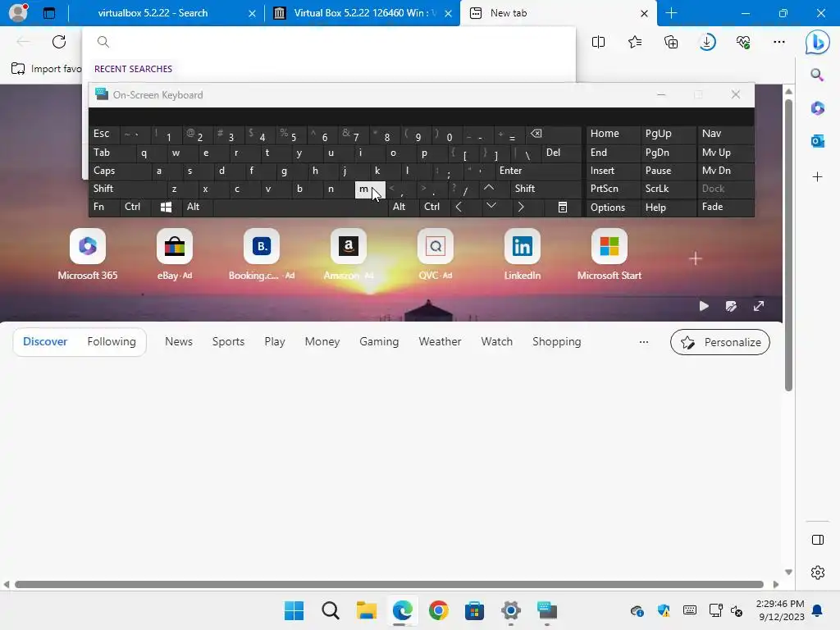Viewport: 840px width, 630px height.
Task: Toggle the right Shift key on keyboard
Action: click(546, 189)
